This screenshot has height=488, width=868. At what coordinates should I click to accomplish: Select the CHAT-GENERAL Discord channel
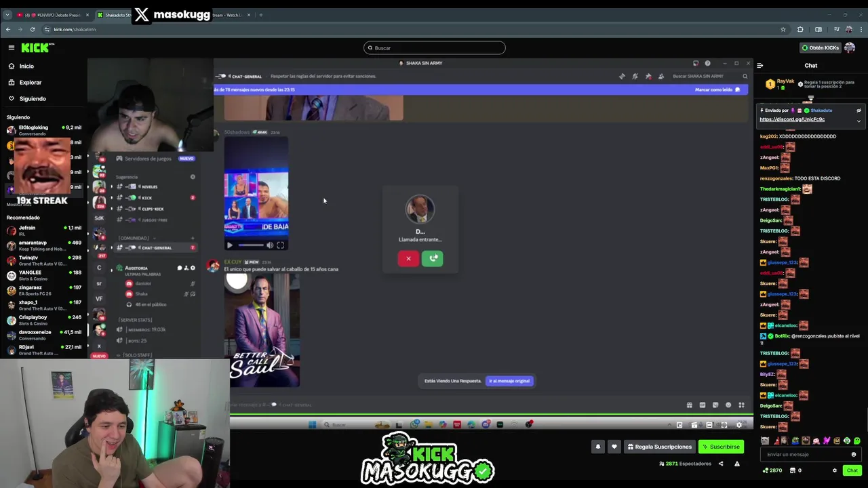[x=156, y=248]
